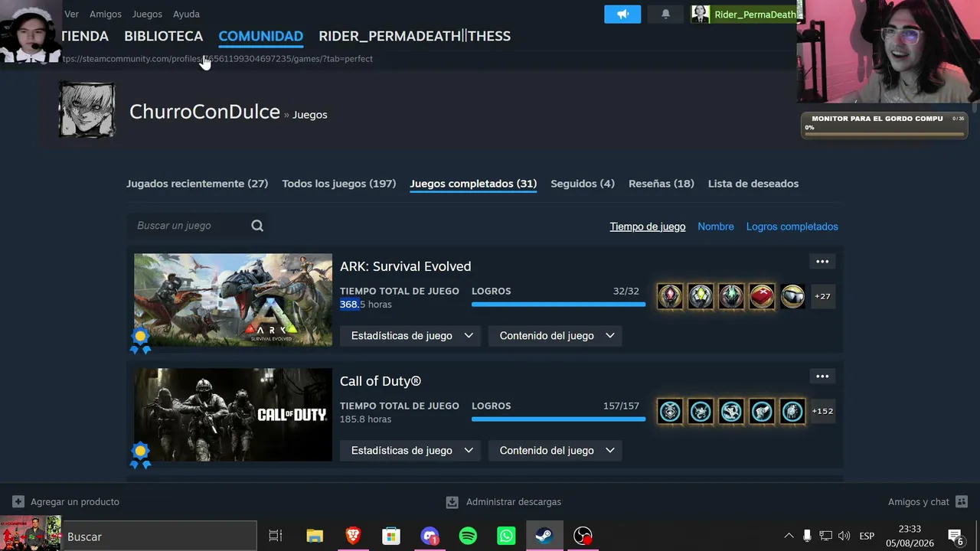Focus the Buscar un juego search field
980x551 pixels.
click(x=198, y=226)
